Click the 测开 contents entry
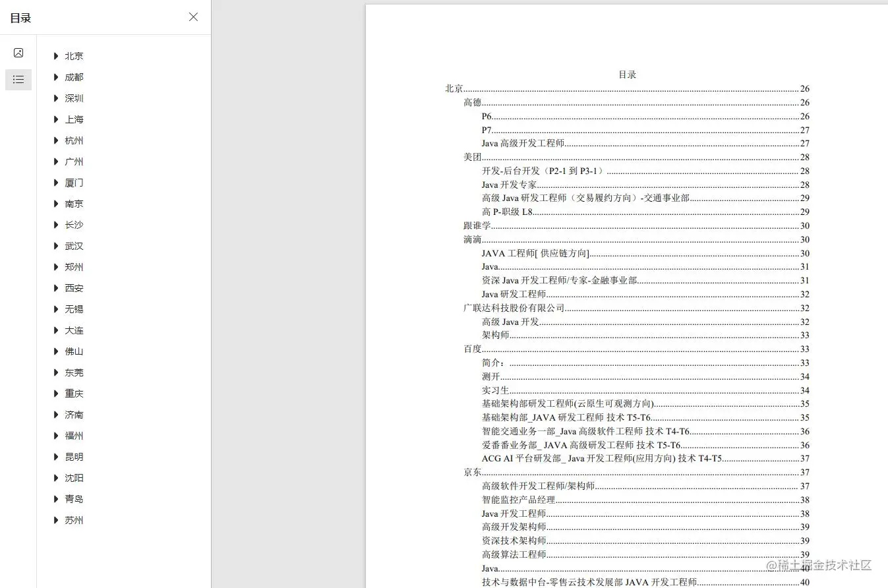The width and height of the screenshot is (888, 588). pyautogui.click(x=646, y=376)
